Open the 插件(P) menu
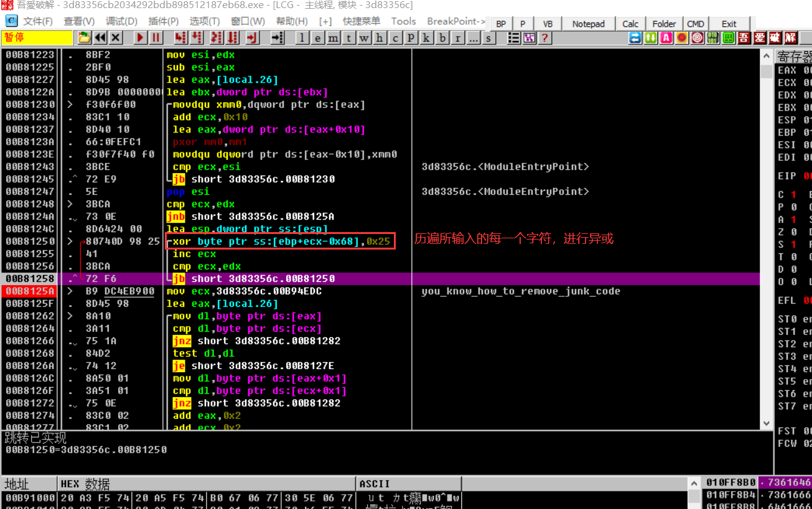The height and width of the screenshot is (509, 812). (164, 21)
